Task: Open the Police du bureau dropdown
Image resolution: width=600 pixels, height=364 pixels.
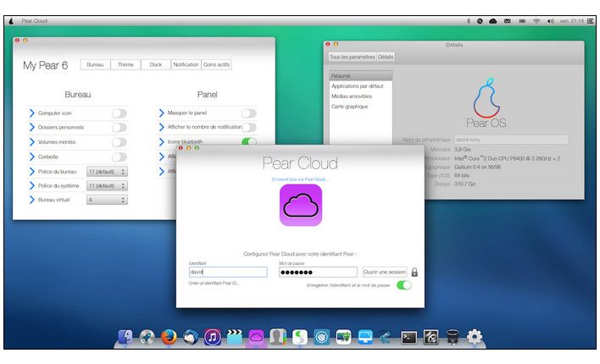Action: click(107, 171)
